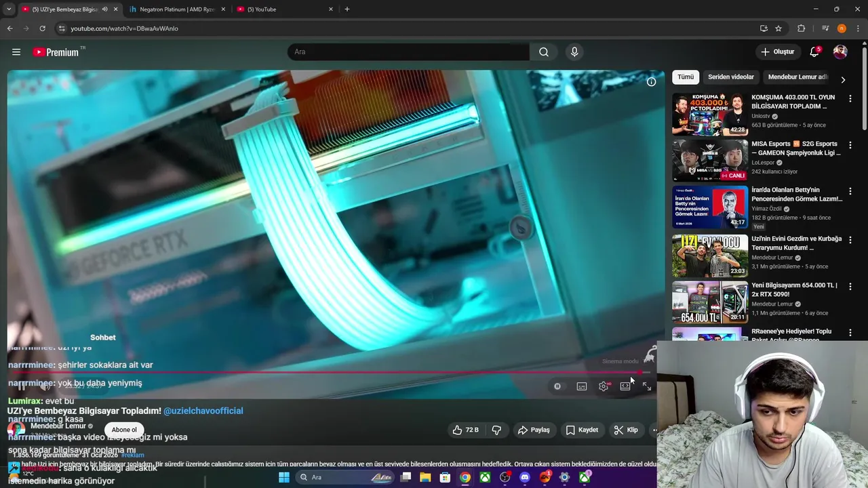Share the video via Paylaş
Image resolution: width=868 pixels, height=488 pixels.
click(x=534, y=430)
